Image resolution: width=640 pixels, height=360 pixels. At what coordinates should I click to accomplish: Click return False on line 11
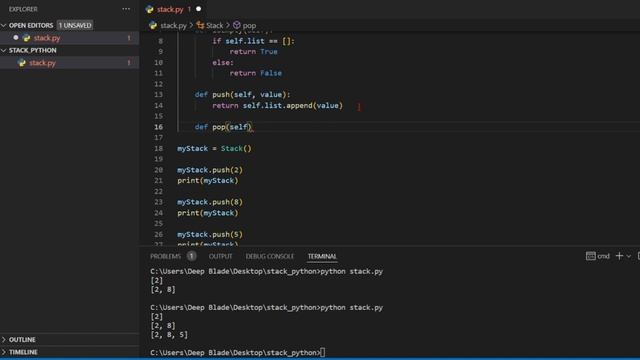click(256, 73)
